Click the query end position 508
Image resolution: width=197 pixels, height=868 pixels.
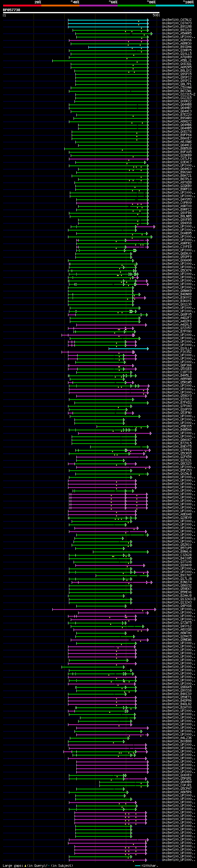click(155, 15)
